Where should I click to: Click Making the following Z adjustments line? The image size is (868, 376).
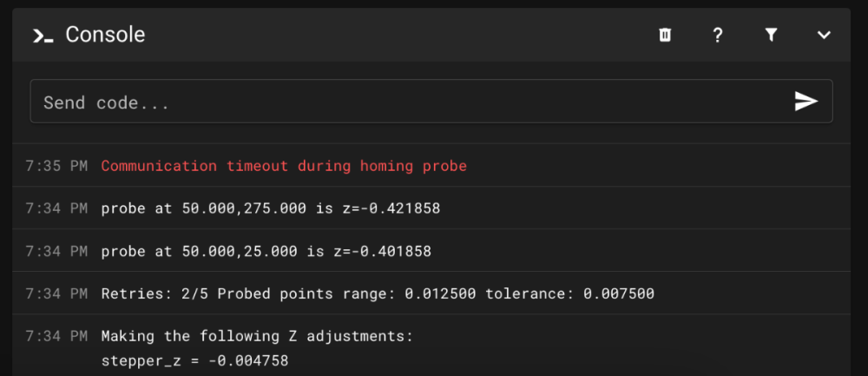[x=258, y=336]
